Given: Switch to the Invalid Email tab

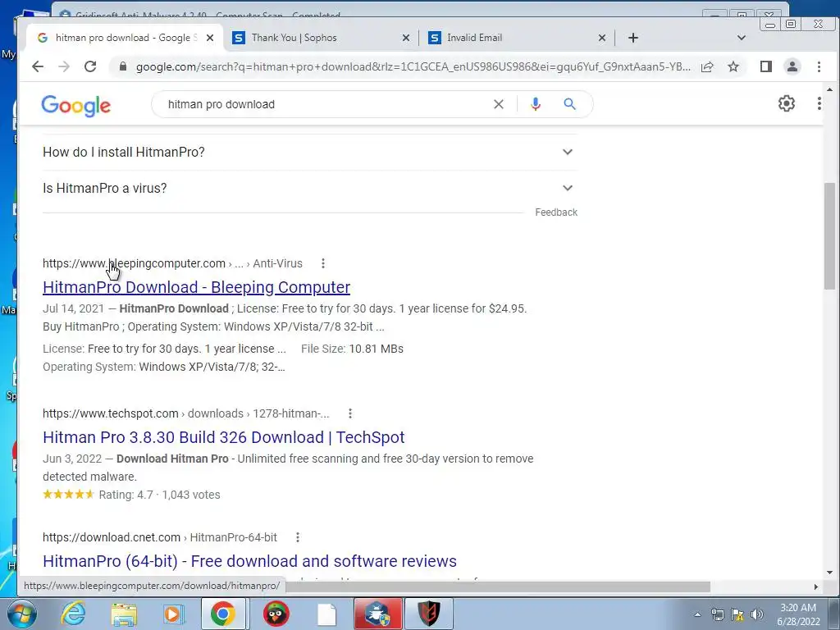Looking at the screenshot, I should [517, 38].
